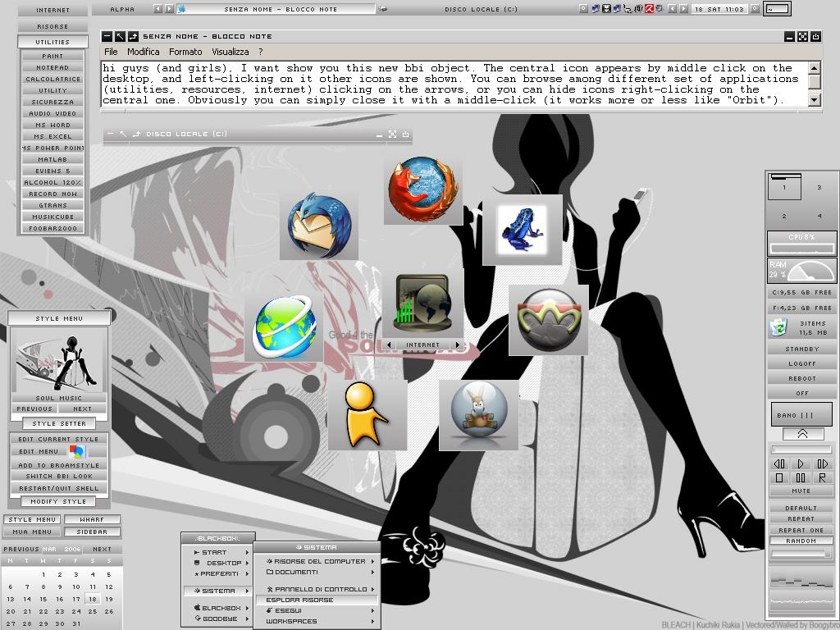This screenshot has height=630, width=840.
Task: Expand the Documenti submenu
Action: [317, 572]
